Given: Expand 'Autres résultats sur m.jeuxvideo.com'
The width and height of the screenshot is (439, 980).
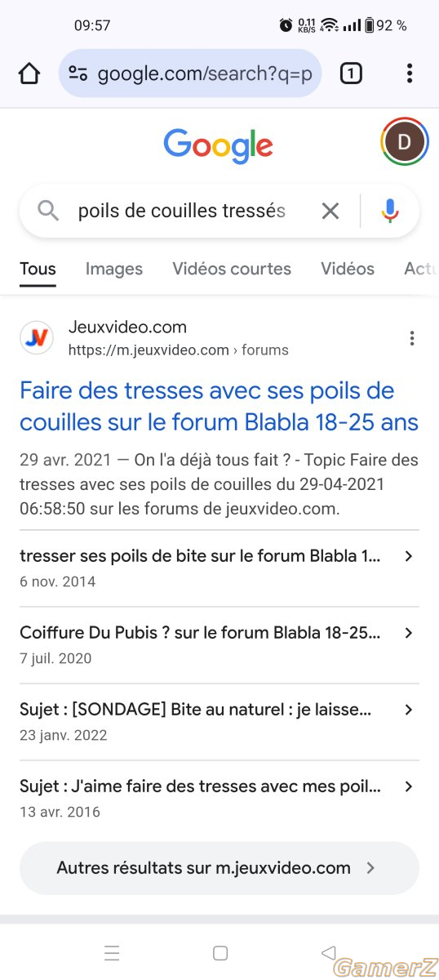Looking at the screenshot, I should [x=219, y=868].
